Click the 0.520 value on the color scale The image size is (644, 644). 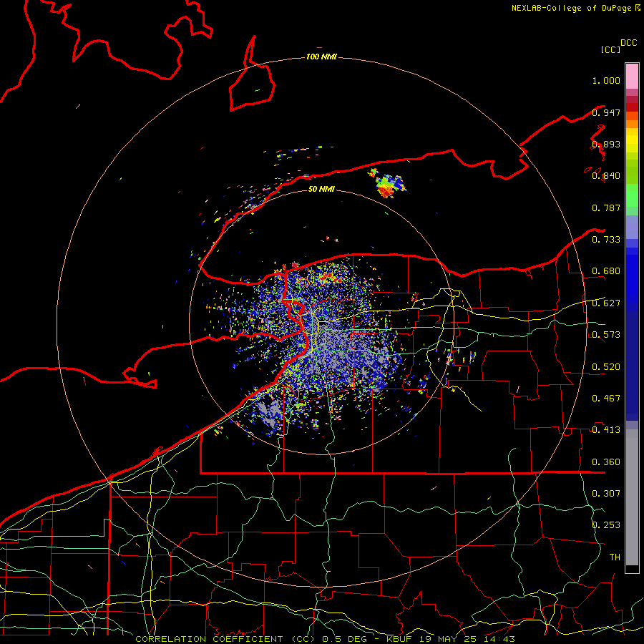606,367
